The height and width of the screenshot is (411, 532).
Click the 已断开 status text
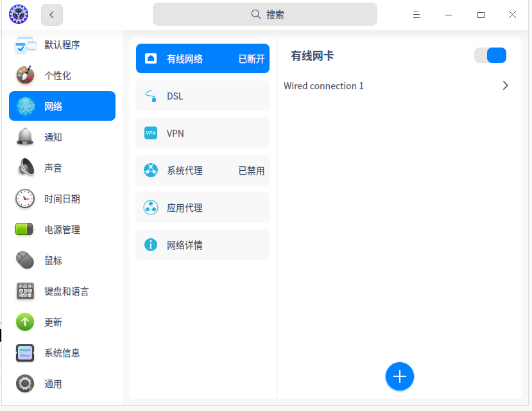(252, 59)
